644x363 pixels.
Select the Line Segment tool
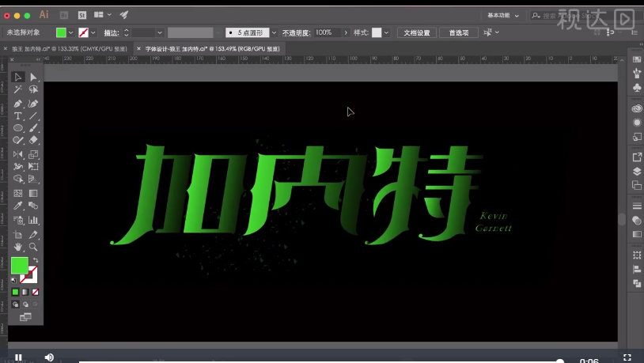coord(33,115)
